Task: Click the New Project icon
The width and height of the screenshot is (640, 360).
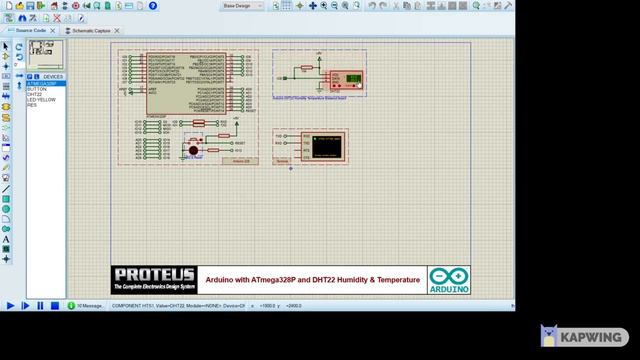Action: pyautogui.click(x=9, y=6)
